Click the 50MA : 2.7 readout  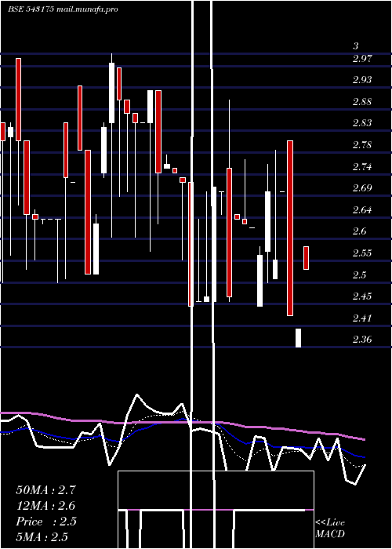click(x=45, y=490)
